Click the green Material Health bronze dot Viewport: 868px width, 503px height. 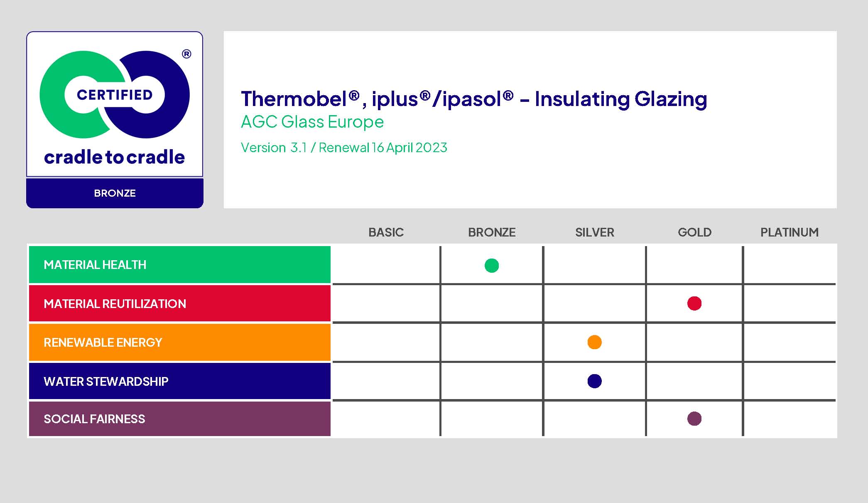pos(492,266)
